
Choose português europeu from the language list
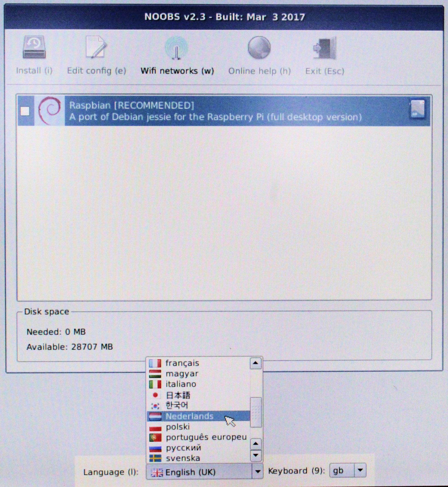(x=198, y=437)
